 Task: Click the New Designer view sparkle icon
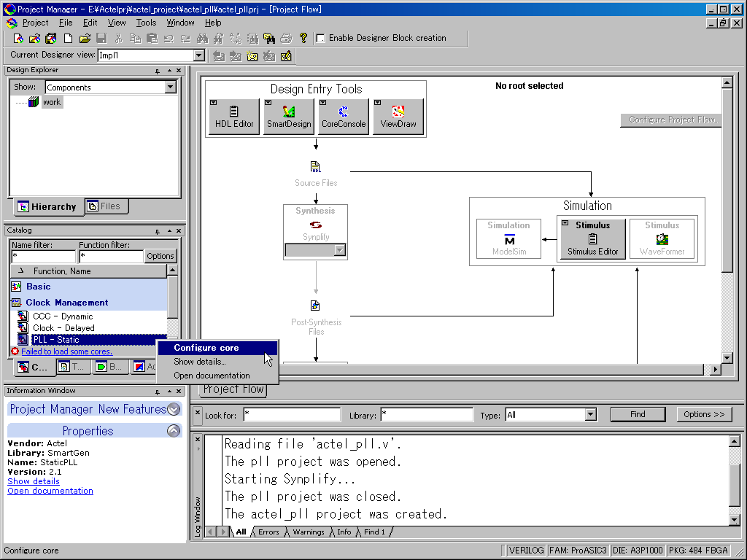[x=252, y=55]
